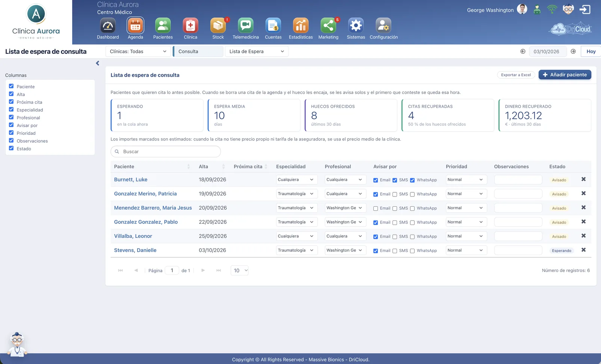The image size is (601, 364).
Task: Go to next date arrow icon
Action: (x=573, y=51)
